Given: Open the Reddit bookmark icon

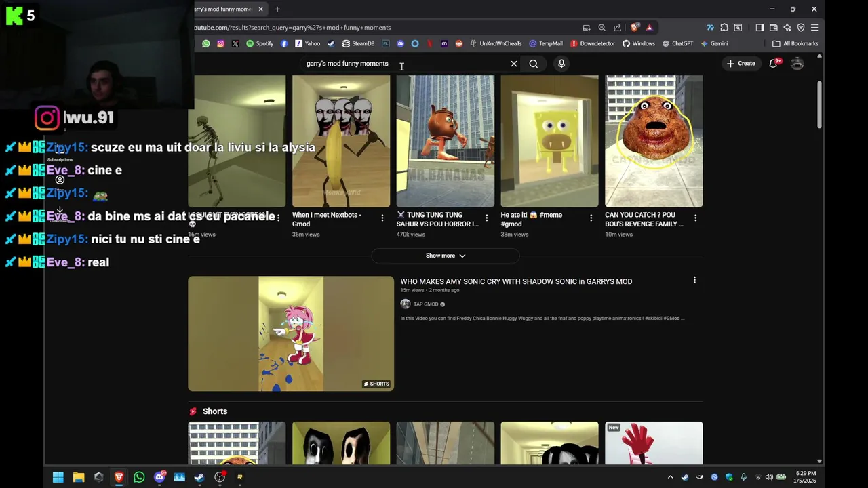Looking at the screenshot, I should click(459, 43).
